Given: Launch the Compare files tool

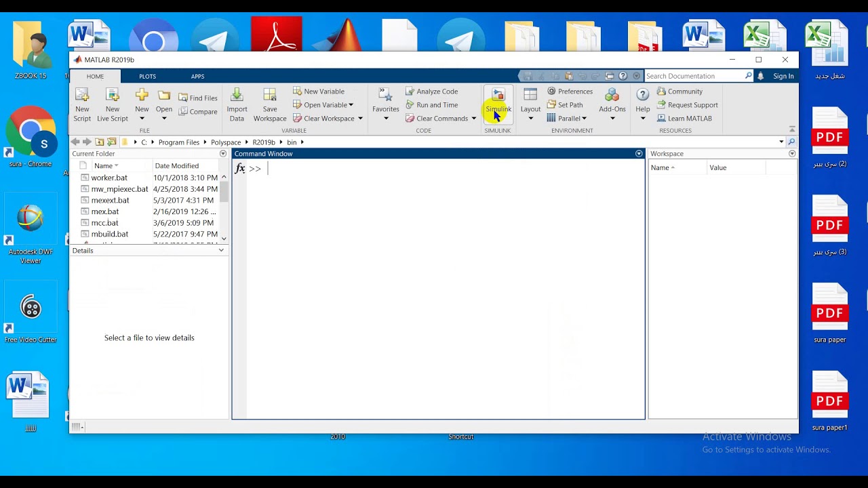Looking at the screenshot, I should (198, 112).
